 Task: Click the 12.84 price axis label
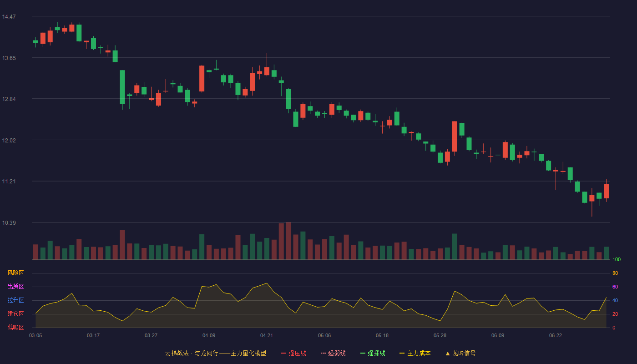tap(9, 99)
